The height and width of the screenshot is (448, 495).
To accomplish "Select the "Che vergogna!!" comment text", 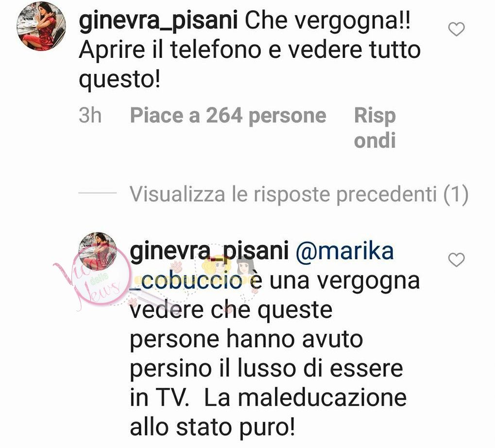I will click(328, 21).
